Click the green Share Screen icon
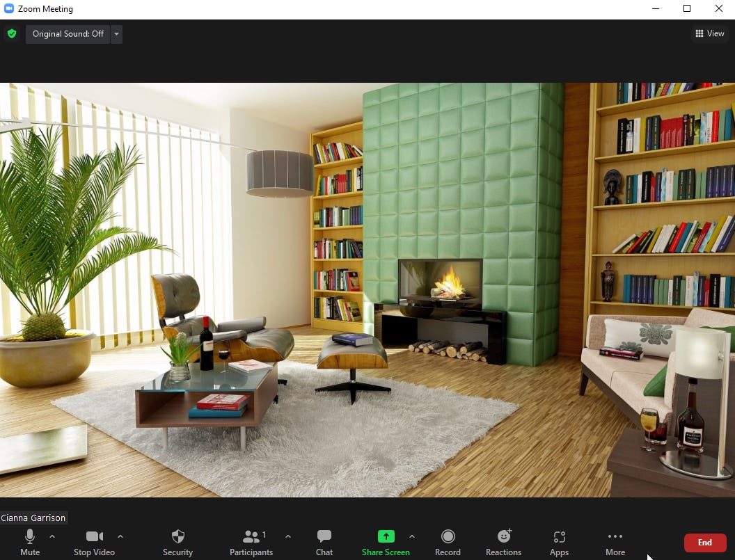 [386, 536]
